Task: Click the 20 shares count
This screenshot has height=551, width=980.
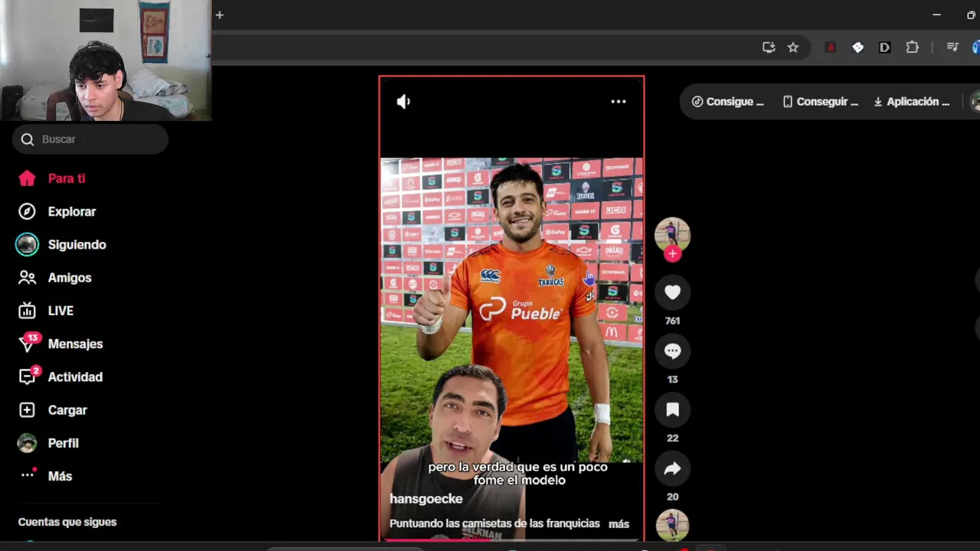Action: pos(672,497)
